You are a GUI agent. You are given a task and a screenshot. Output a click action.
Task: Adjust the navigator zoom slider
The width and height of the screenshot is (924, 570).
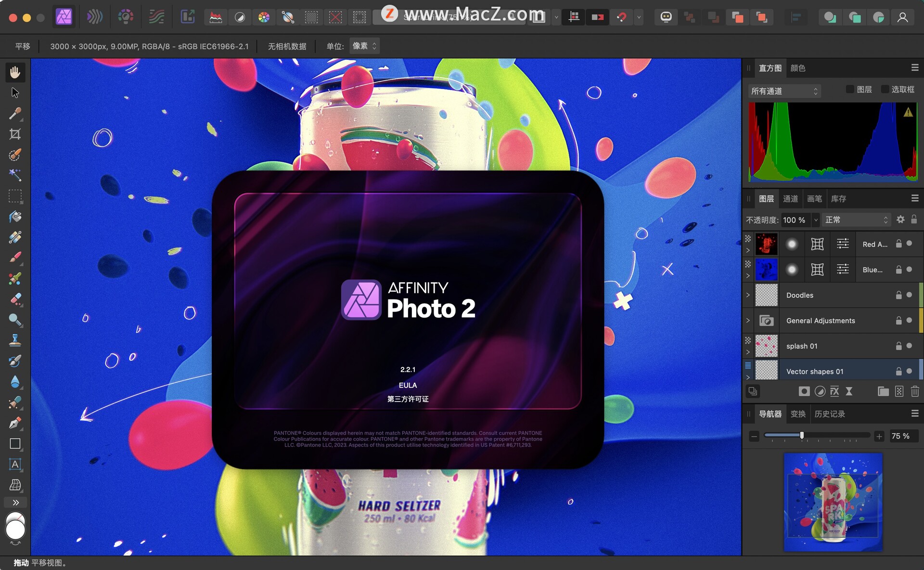click(x=802, y=435)
